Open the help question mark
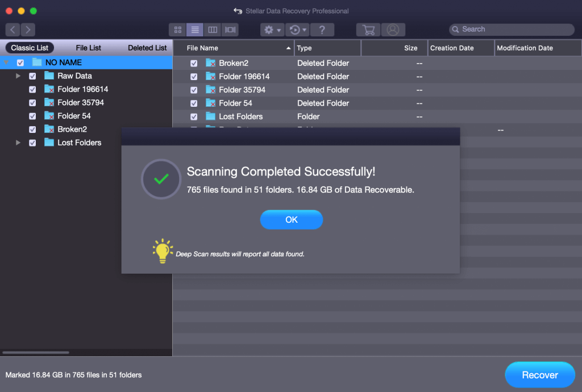The image size is (582, 392). [x=322, y=30]
